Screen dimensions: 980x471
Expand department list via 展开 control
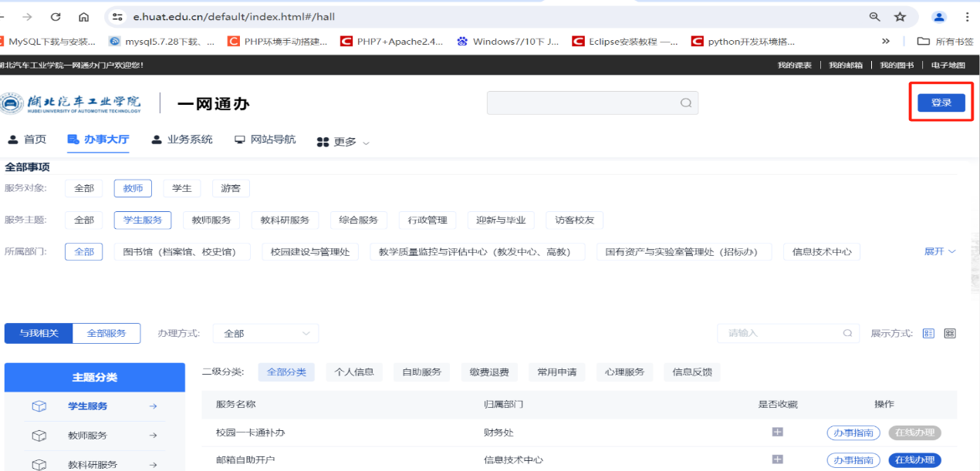pyautogui.click(x=938, y=251)
